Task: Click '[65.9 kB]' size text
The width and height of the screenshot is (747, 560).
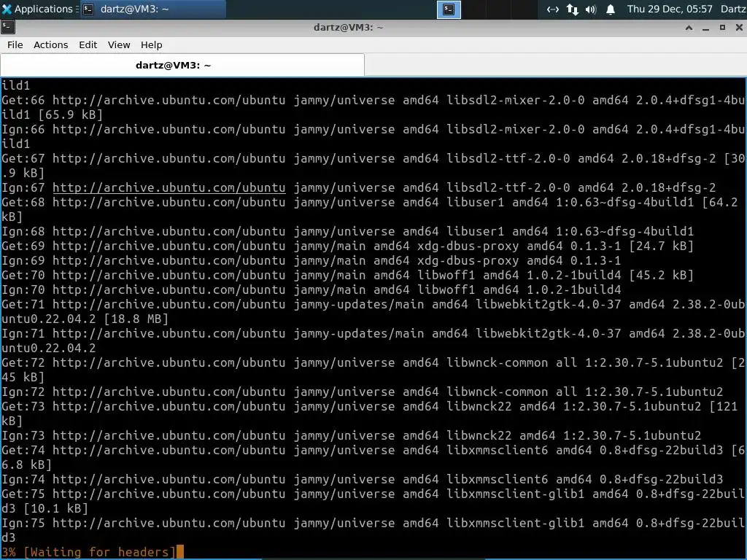Action: pyautogui.click(x=71, y=114)
